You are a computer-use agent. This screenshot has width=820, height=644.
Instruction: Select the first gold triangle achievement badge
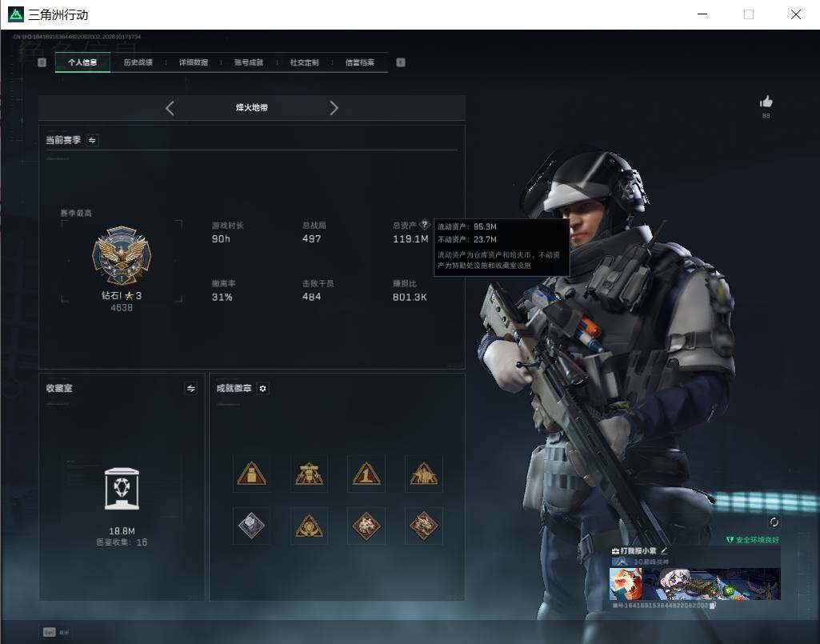click(x=251, y=474)
